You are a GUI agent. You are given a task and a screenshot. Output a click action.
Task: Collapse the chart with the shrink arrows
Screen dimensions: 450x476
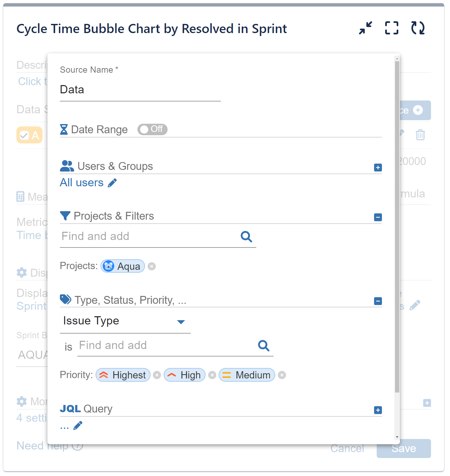(365, 28)
